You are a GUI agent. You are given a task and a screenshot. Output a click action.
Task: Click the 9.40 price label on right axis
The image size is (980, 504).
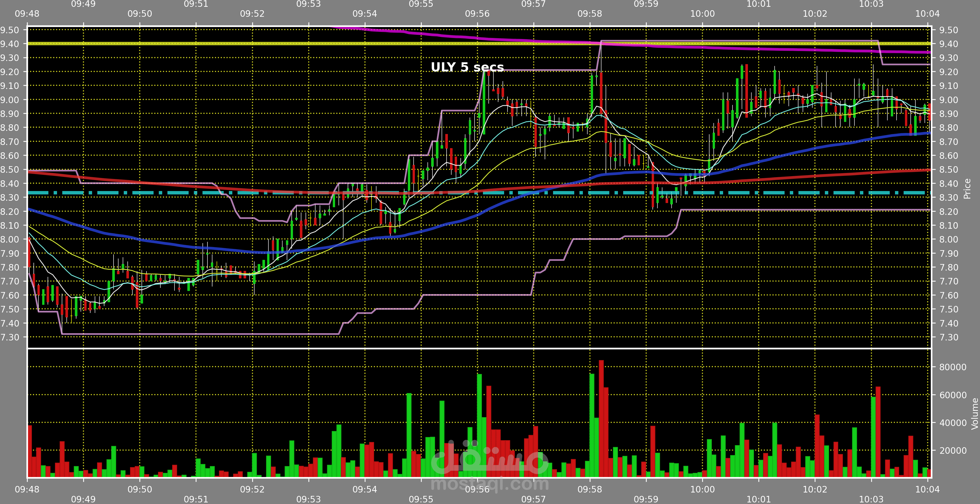[x=948, y=44]
